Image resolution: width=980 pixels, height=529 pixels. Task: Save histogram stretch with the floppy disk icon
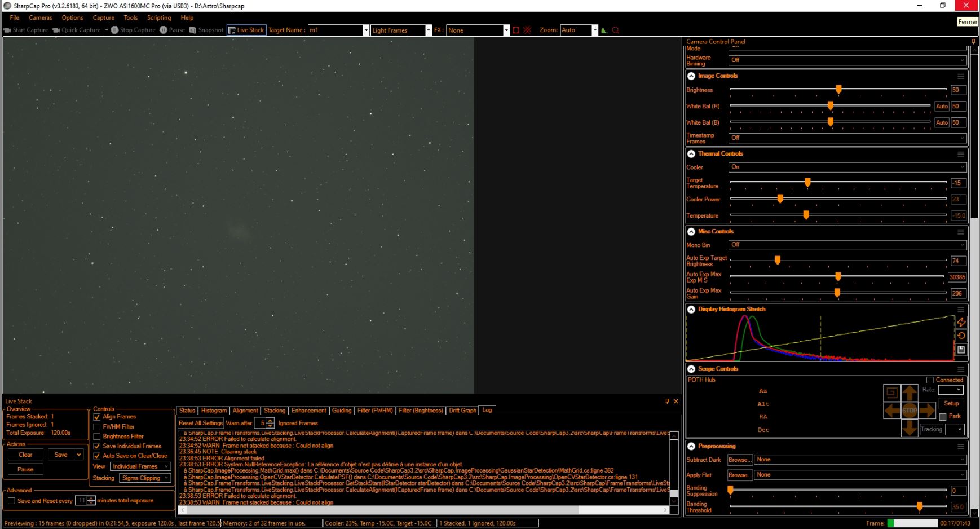pyautogui.click(x=961, y=350)
